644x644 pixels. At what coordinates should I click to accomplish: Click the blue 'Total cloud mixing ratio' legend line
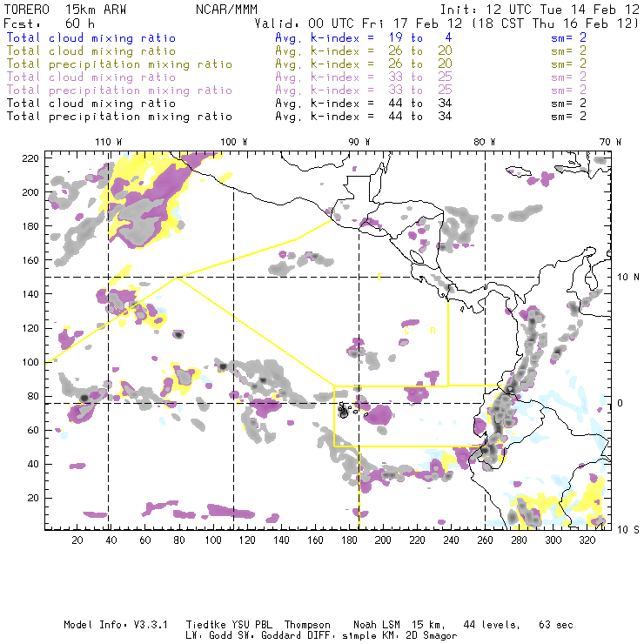point(91,37)
